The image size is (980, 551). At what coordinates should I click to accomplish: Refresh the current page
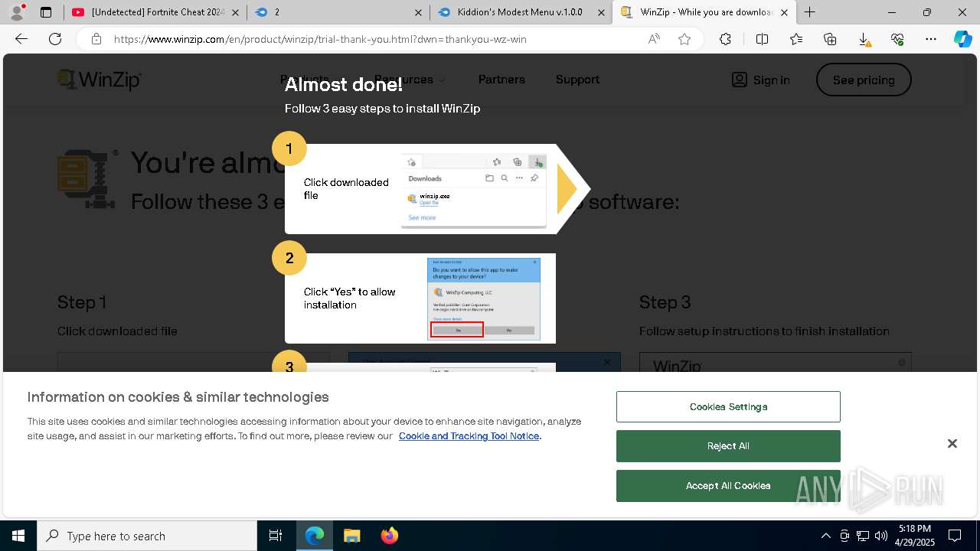click(55, 39)
